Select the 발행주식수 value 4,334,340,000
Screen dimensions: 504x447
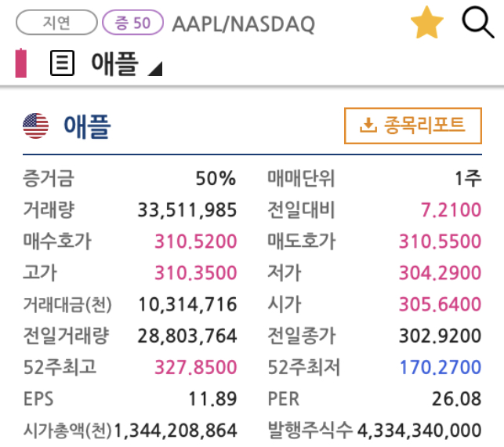pyautogui.click(x=419, y=431)
